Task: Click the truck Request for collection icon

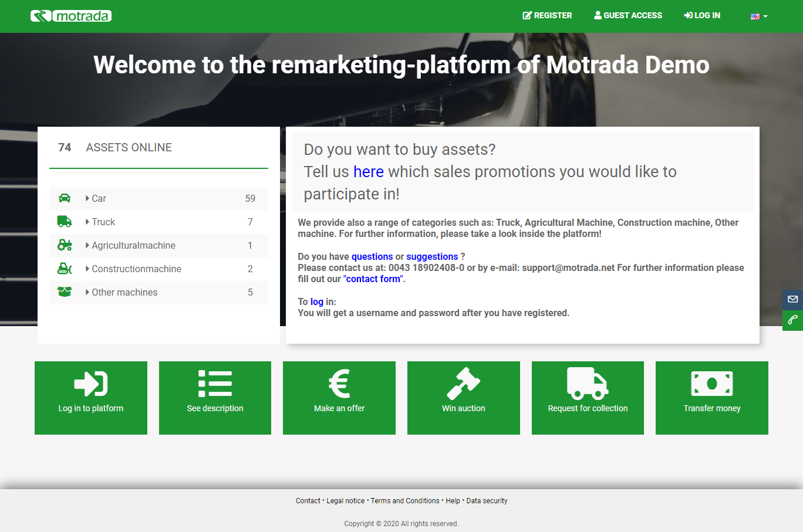Action: point(588,383)
